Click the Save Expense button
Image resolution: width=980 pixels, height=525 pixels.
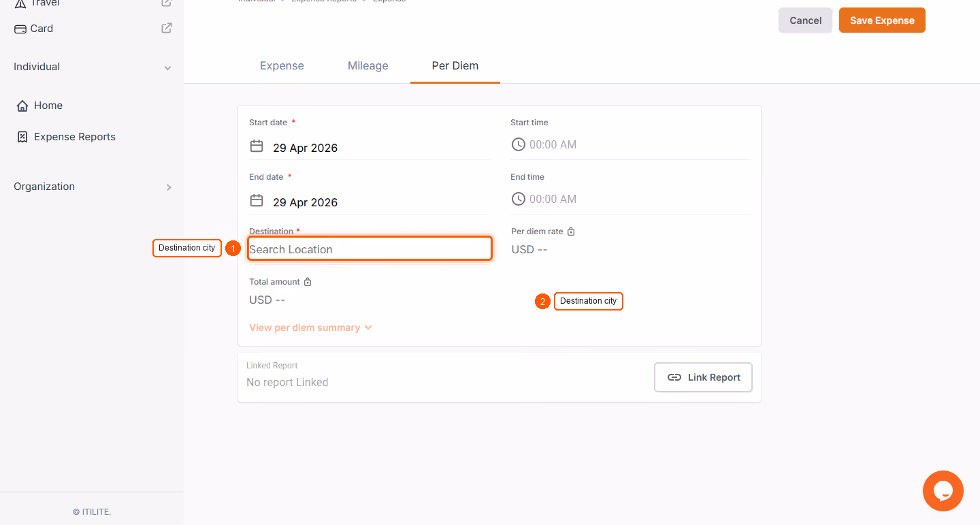(x=882, y=20)
